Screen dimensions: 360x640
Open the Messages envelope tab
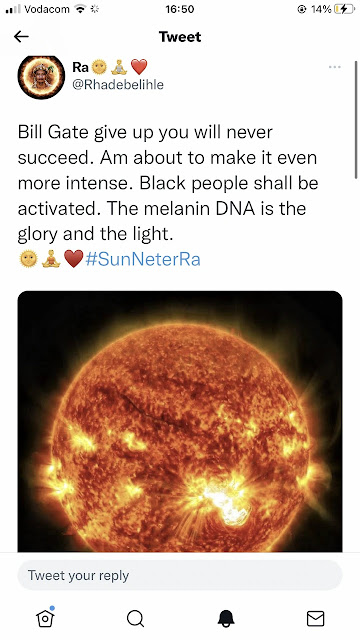point(316,618)
